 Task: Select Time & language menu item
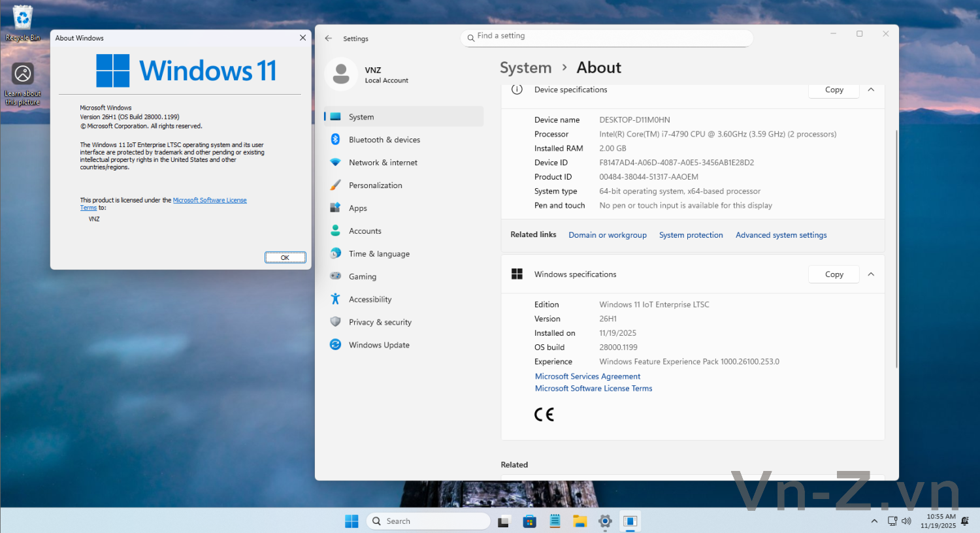pyautogui.click(x=379, y=253)
